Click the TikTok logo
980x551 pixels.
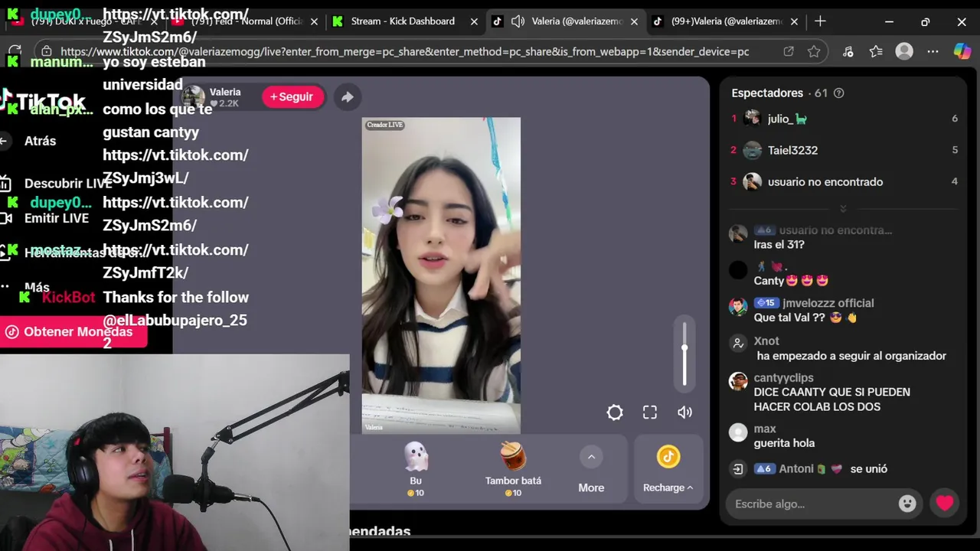pos(46,102)
